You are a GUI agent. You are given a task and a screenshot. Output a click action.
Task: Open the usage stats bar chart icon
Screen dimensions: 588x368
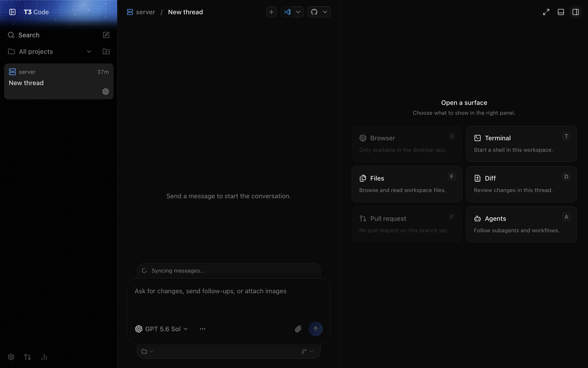click(44, 357)
